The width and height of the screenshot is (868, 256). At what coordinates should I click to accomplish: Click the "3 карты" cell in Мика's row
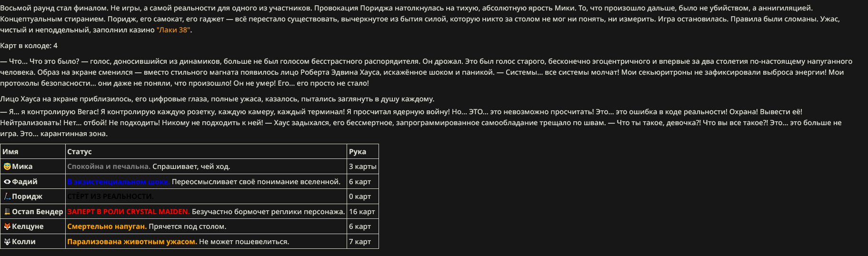(x=363, y=167)
